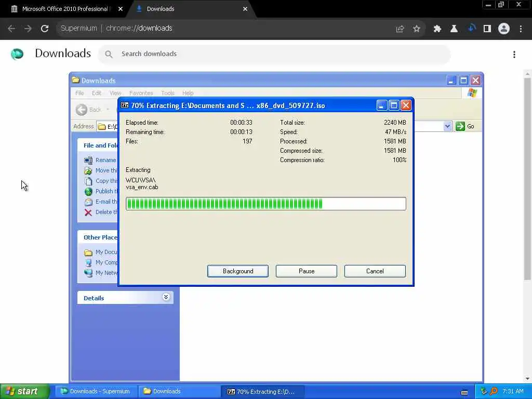The height and width of the screenshot is (399, 532).
Task: Close the Microsoft Office 2010 tab
Action: (x=120, y=9)
